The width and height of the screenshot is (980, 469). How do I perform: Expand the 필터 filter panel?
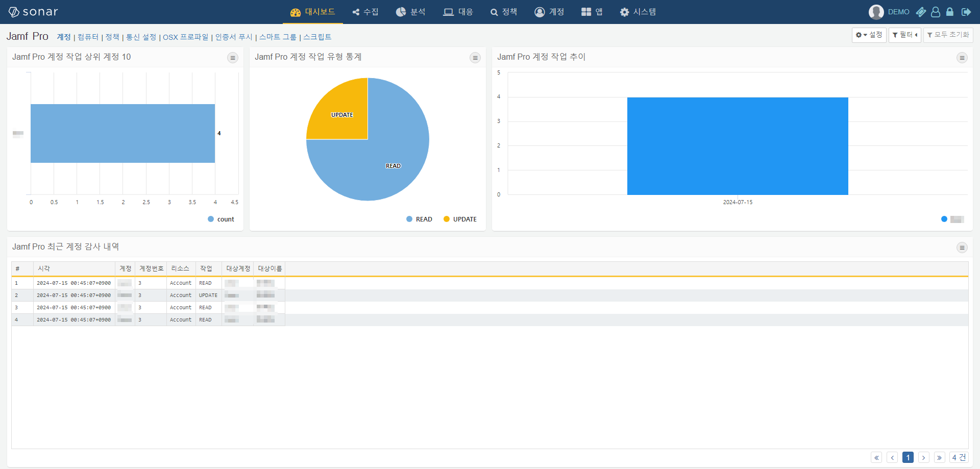tap(904, 35)
